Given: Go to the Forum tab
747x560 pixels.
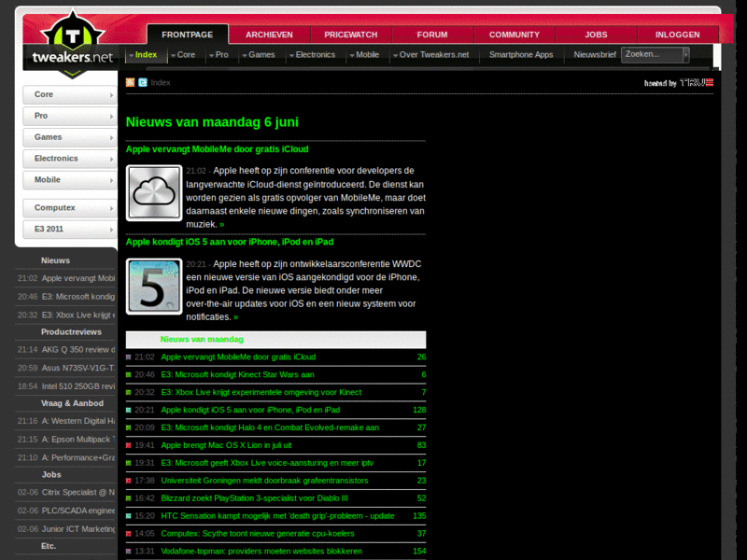Looking at the screenshot, I should pos(432,35).
